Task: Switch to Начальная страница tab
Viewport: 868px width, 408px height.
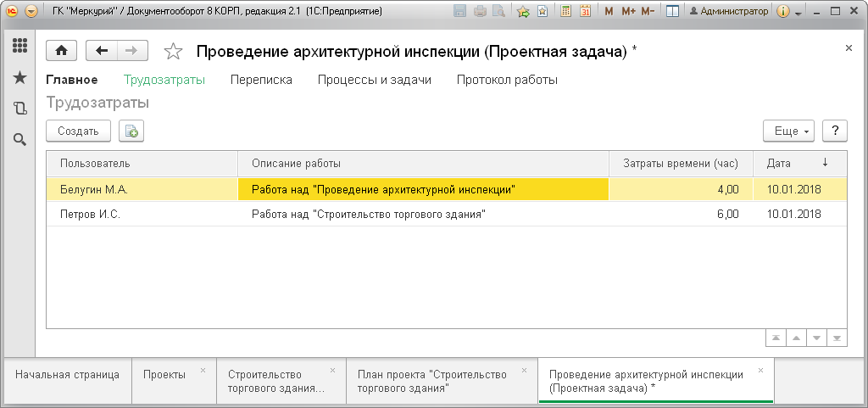Action: 67,380
